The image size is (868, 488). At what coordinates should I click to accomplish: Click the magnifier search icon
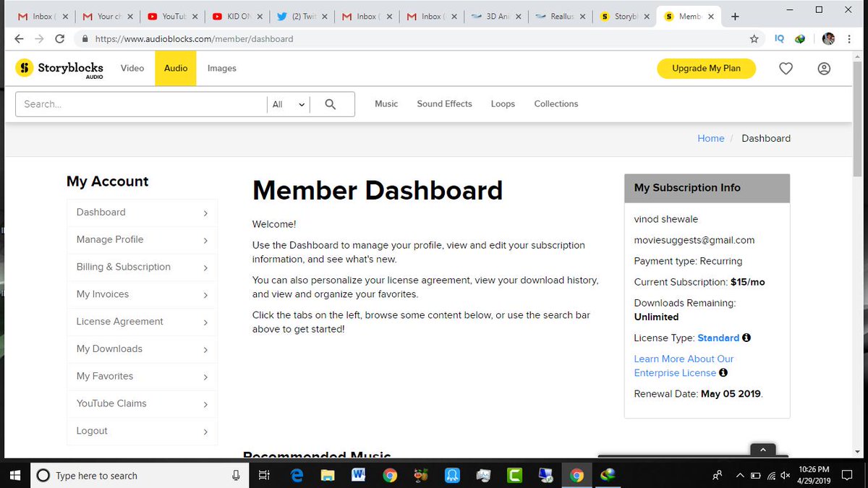pyautogui.click(x=331, y=104)
